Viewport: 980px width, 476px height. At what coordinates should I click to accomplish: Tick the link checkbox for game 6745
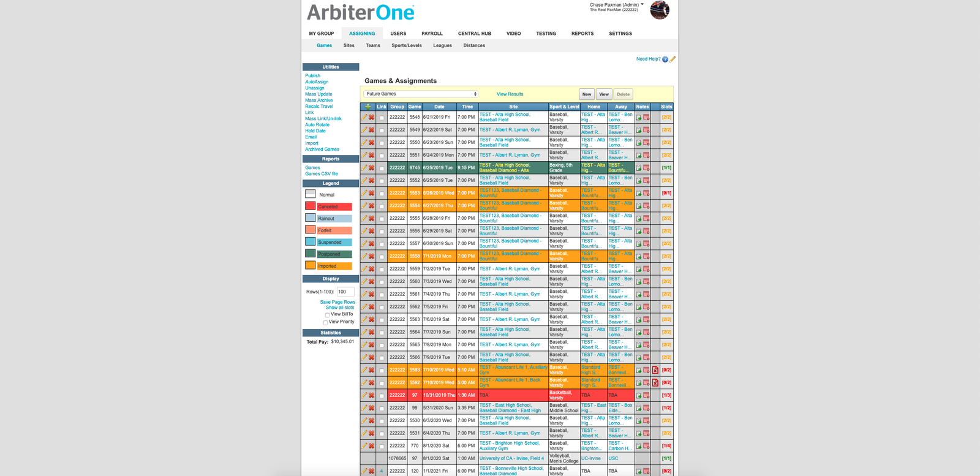382,168
